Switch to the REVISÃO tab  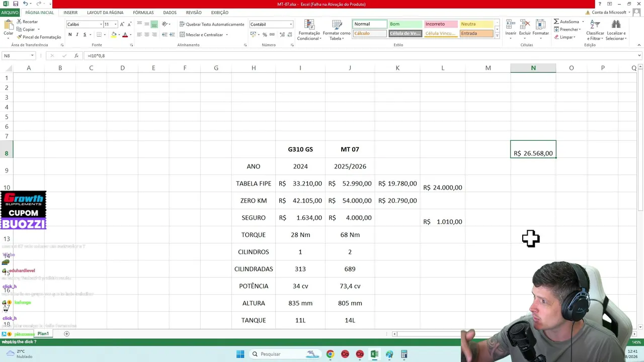pos(194,13)
